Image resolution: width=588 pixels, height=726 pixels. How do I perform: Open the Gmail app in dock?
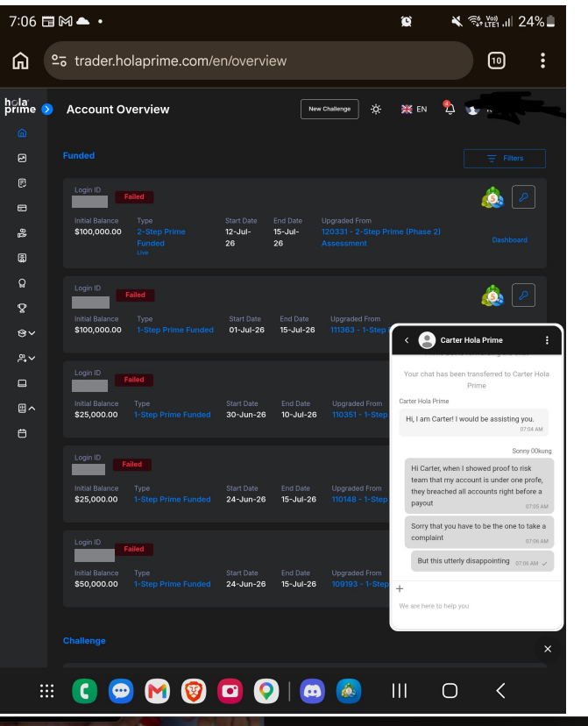[x=157, y=691]
